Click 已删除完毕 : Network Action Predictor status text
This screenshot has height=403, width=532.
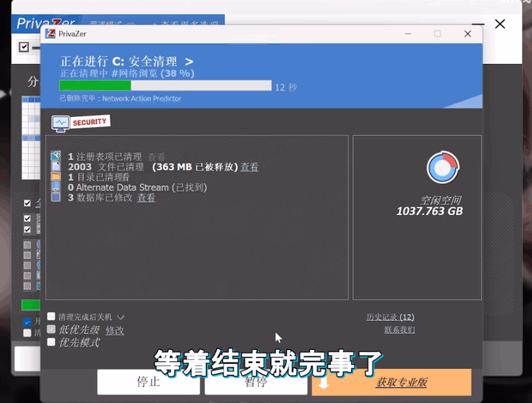[x=120, y=99]
